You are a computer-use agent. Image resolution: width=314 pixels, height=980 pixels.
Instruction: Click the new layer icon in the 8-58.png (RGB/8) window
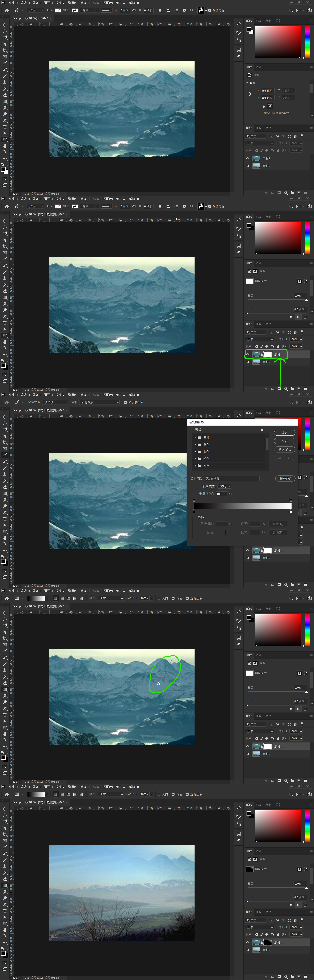[299, 192]
